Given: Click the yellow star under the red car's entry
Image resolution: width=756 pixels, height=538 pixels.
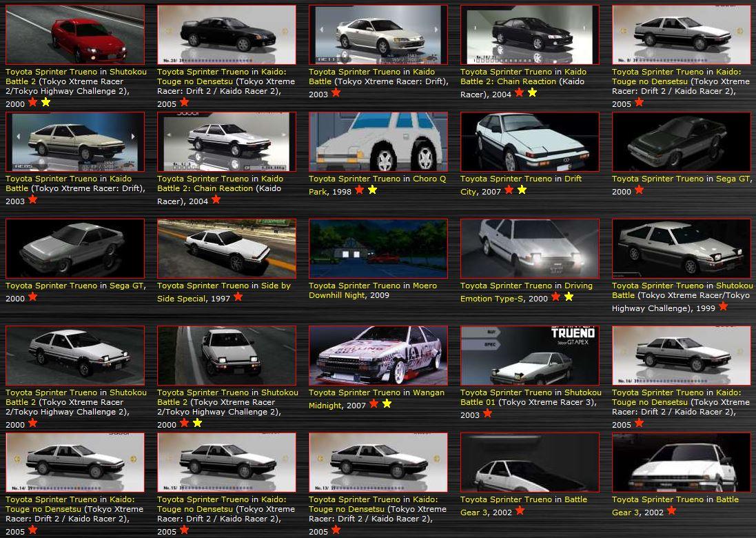Looking at the screenshot, I should click(x=45, y=102).
